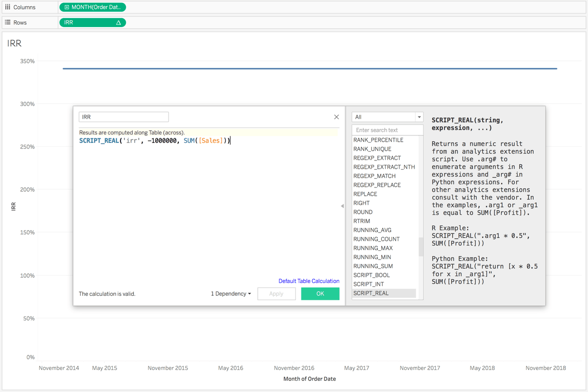
Task: Click the IRR pill on Rows shelf
Action: (x=92, y=23)
